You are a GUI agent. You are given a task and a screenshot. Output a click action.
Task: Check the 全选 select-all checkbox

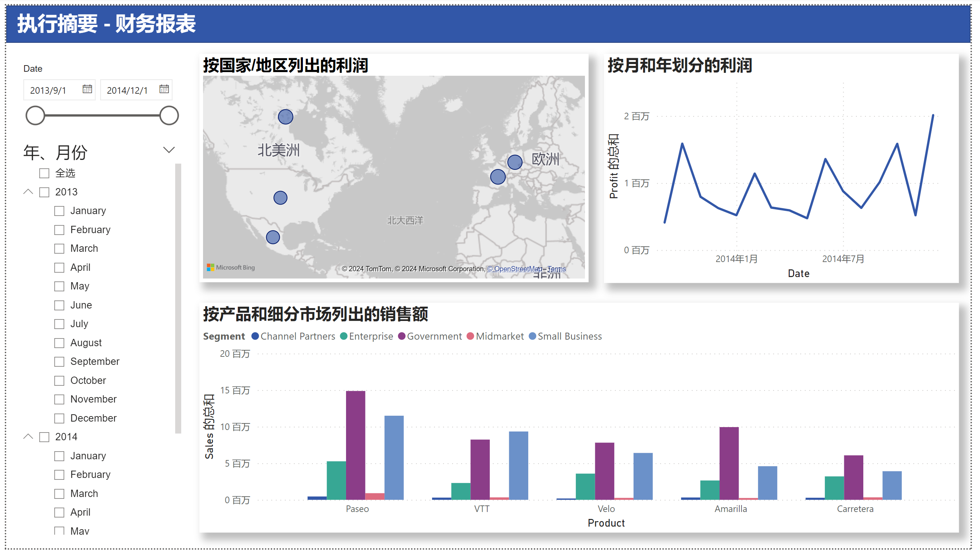click(44, 173)
